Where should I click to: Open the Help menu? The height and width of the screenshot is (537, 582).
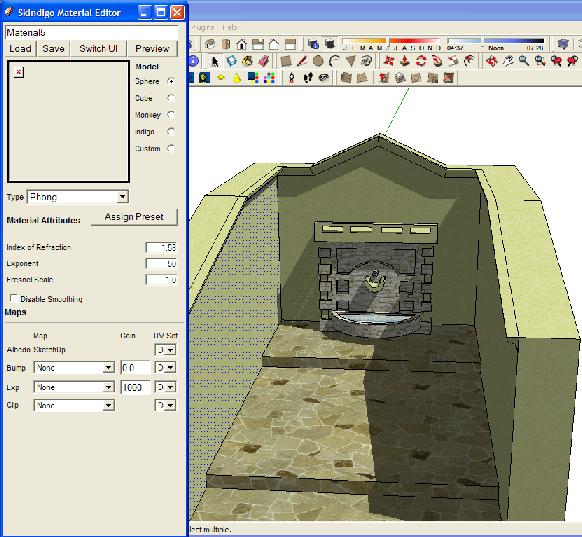tap(230, 27)
